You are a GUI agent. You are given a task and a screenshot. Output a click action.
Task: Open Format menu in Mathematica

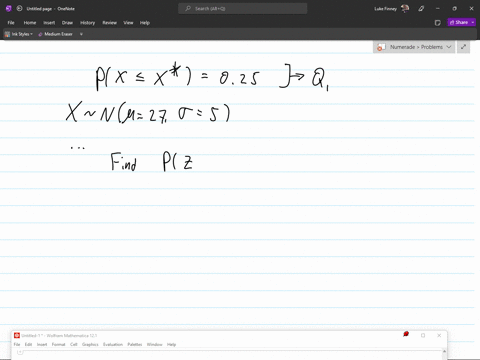58,344
